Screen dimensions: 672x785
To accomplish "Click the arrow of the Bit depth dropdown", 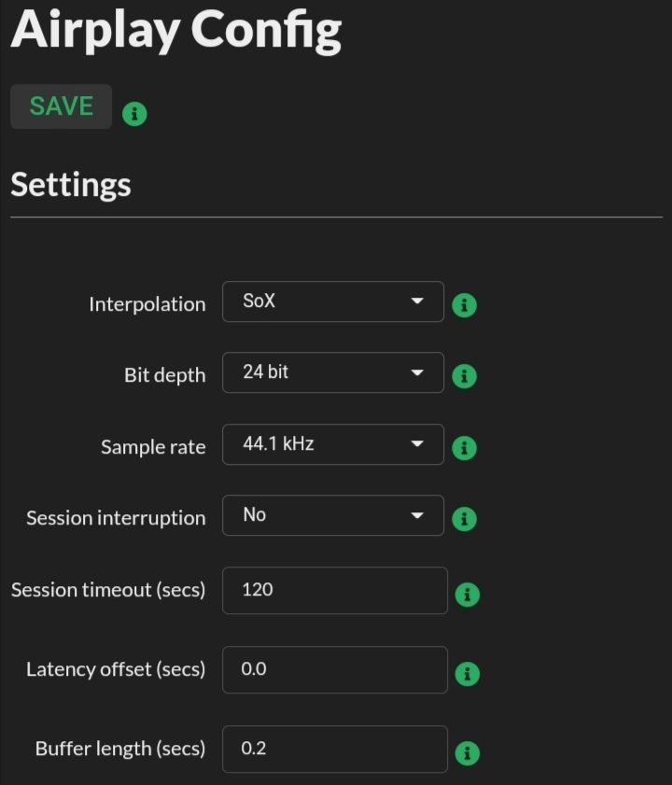I will tap(417, 372).
